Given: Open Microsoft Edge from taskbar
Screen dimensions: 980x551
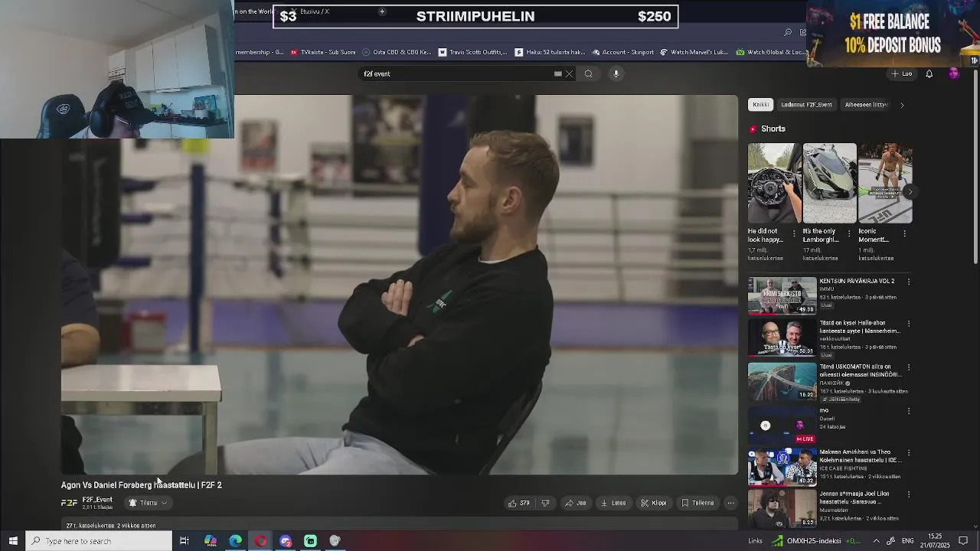Looking at the screenshot, I should (236, 541).
